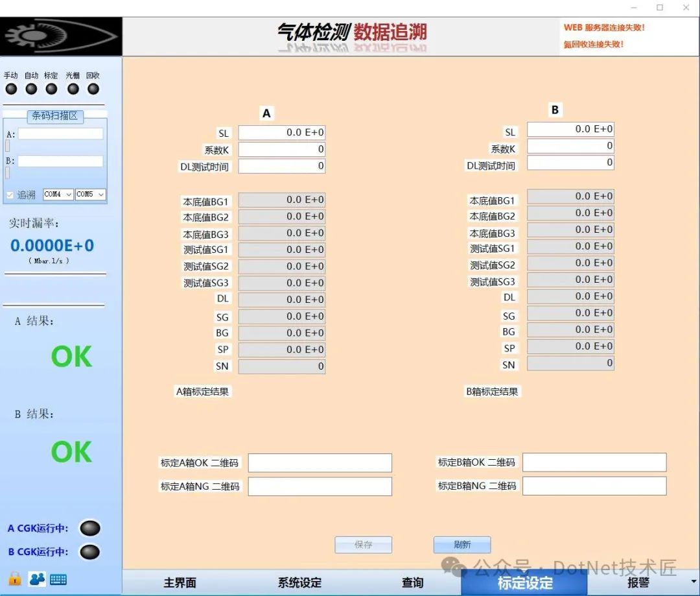Click the 回收 indicator light

[x=93, y=89]
